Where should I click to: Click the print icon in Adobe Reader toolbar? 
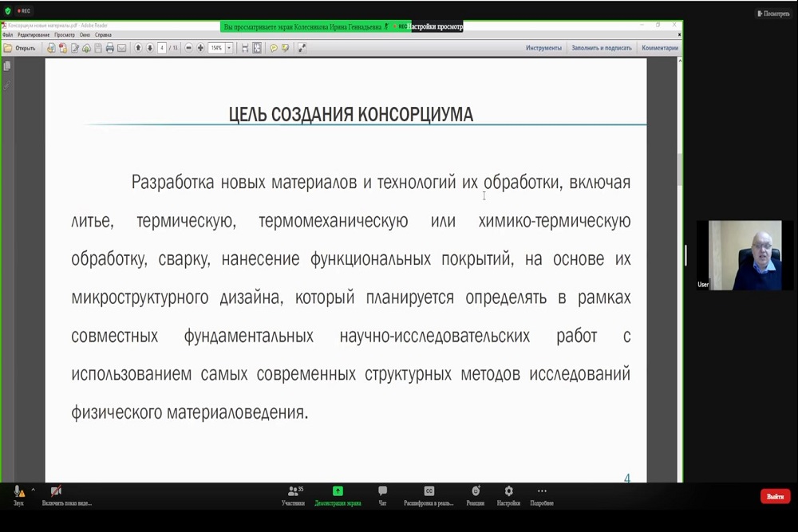point(109,48)
